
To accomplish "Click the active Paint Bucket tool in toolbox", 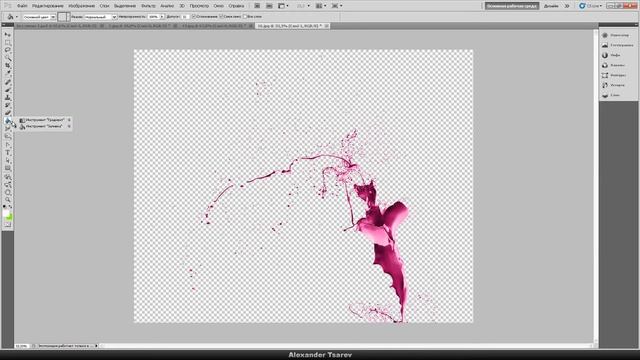I will coord(7,121).
